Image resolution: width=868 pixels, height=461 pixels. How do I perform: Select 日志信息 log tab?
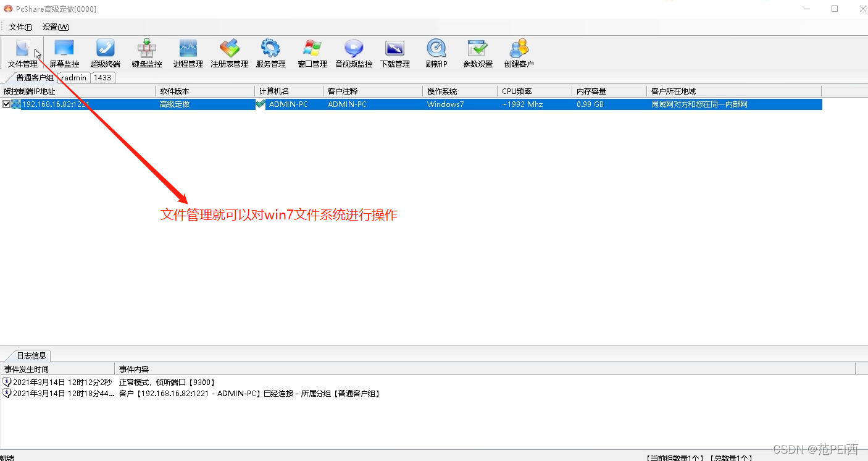(31, 355)
